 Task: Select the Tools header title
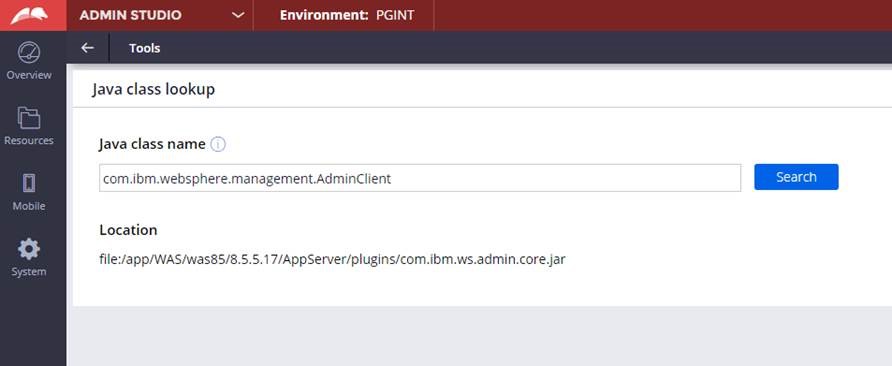tap(144, 48)
